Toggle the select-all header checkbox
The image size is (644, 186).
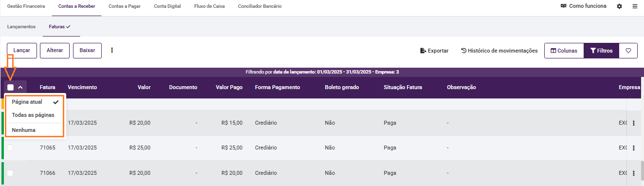pos(10,88)
